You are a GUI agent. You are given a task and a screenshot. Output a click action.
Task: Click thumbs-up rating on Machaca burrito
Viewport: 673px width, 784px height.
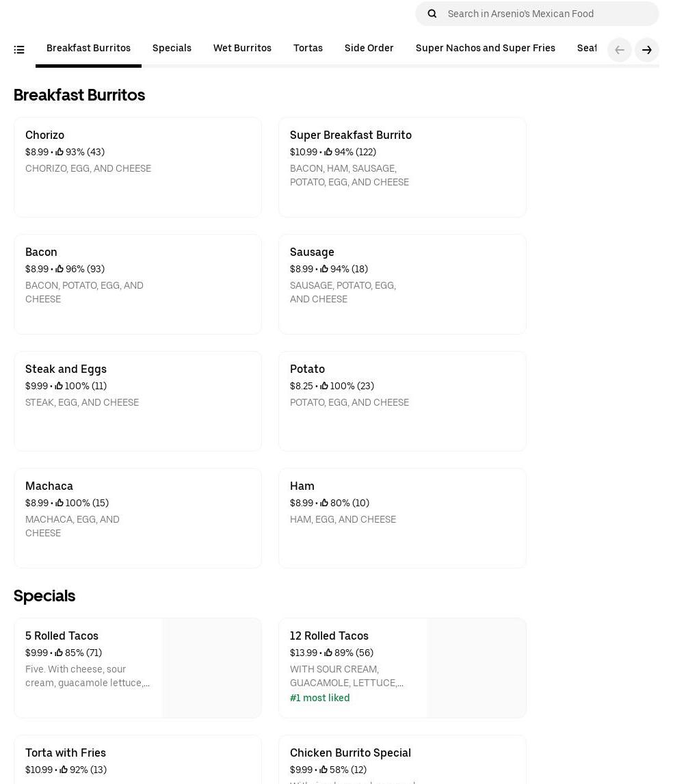click(60, 504)
